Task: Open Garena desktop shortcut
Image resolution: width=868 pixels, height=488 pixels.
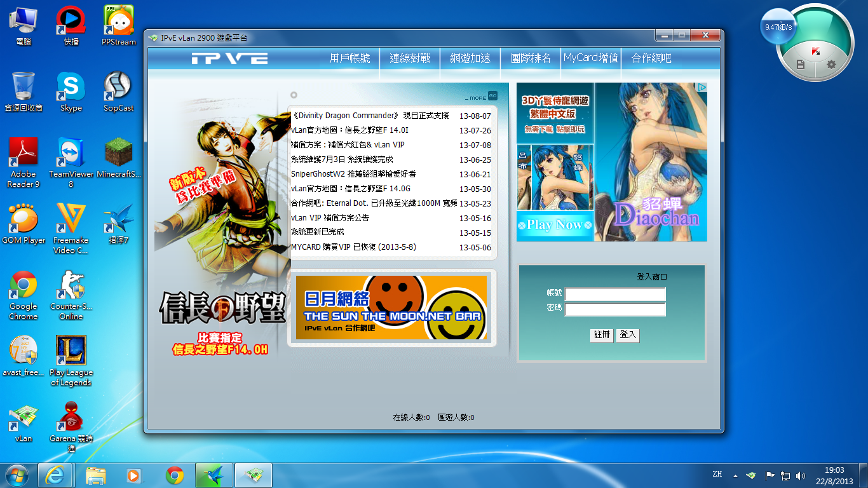Action: 71,423
